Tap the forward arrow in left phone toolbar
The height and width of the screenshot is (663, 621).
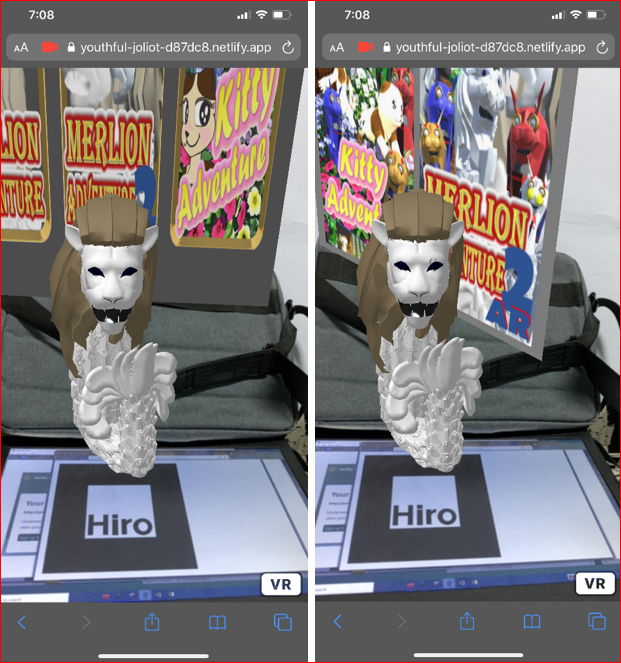point(86,622)
